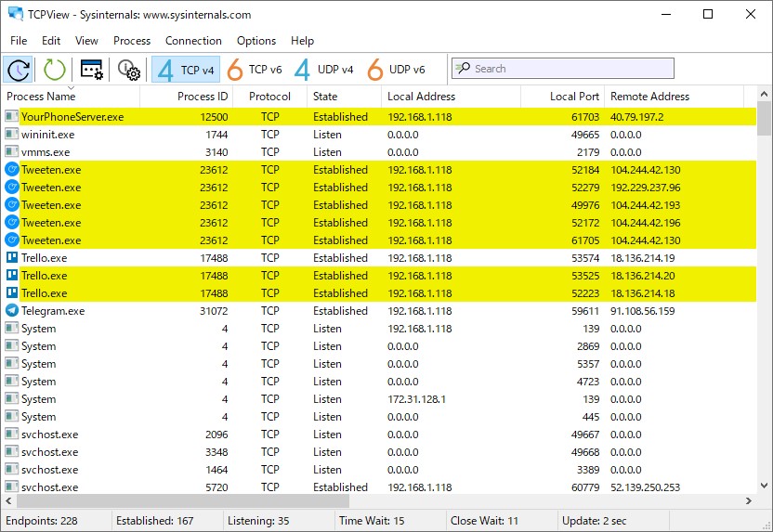Click remote address 192.229.237.96
The width and height of the screenshot is (773, 532).
pyautogui.click(x=646, y=188)
